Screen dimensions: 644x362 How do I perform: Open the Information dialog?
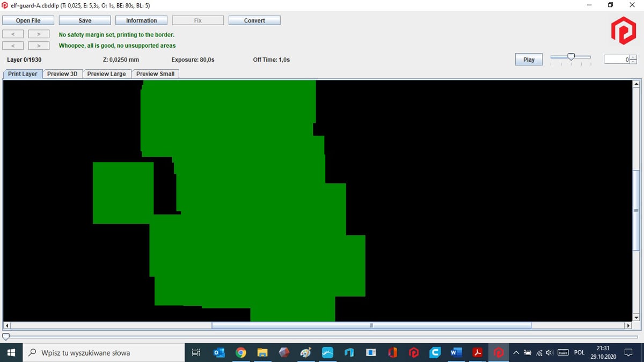[141, 20]
